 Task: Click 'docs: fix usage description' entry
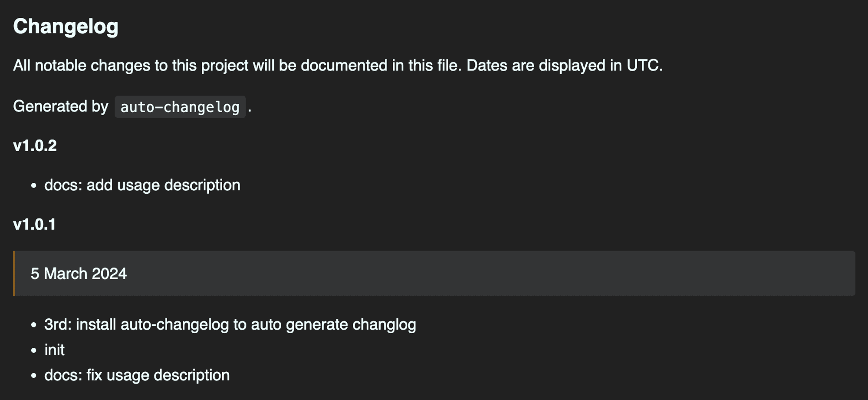click(x=137, y=375)
